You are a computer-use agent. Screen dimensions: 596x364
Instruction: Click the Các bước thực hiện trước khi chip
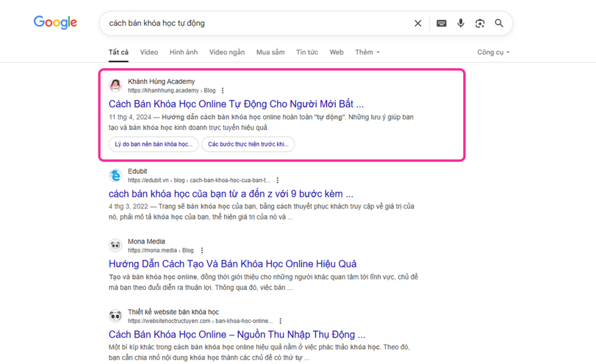pos(248,144)
